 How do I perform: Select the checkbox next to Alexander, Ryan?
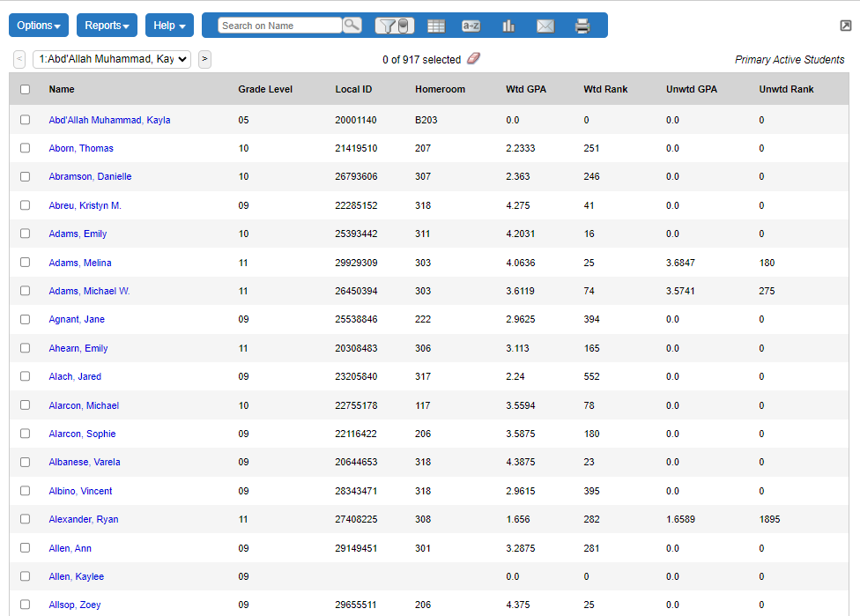click(x=25, y=519)
